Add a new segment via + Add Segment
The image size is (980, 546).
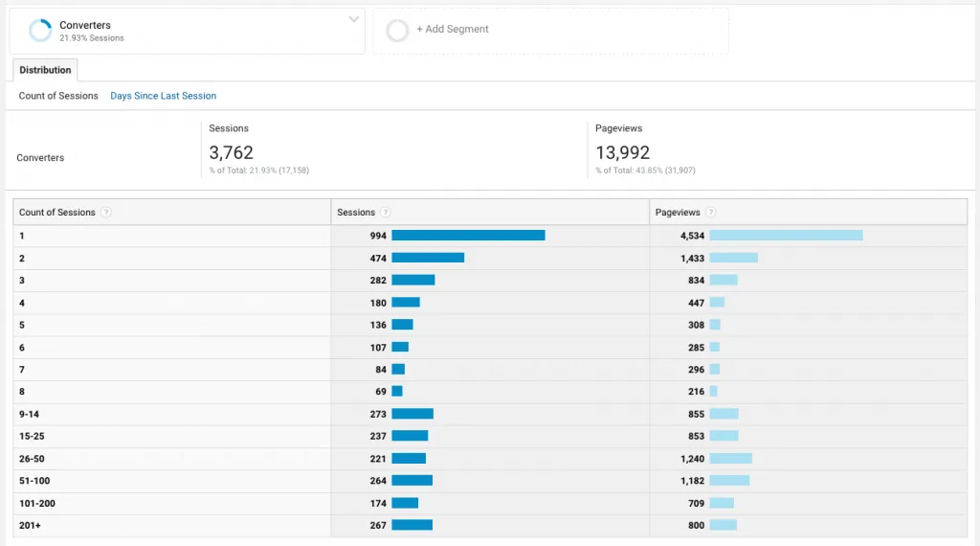(x=453, y=30)
